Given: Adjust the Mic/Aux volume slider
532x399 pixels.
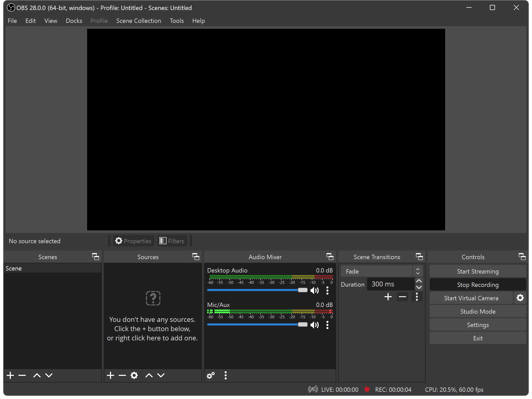Looking at the screenshot, I should (302, 324).
